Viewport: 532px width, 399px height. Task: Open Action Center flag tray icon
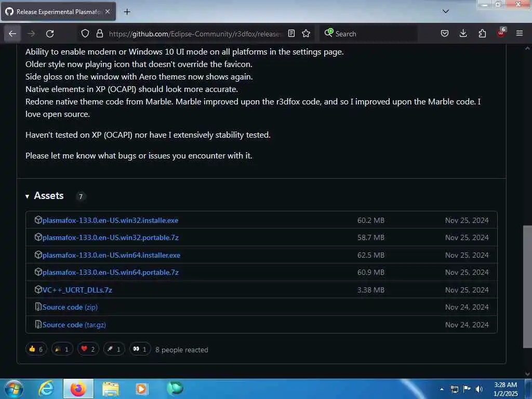pyautogui.click(x=467, y=389)
